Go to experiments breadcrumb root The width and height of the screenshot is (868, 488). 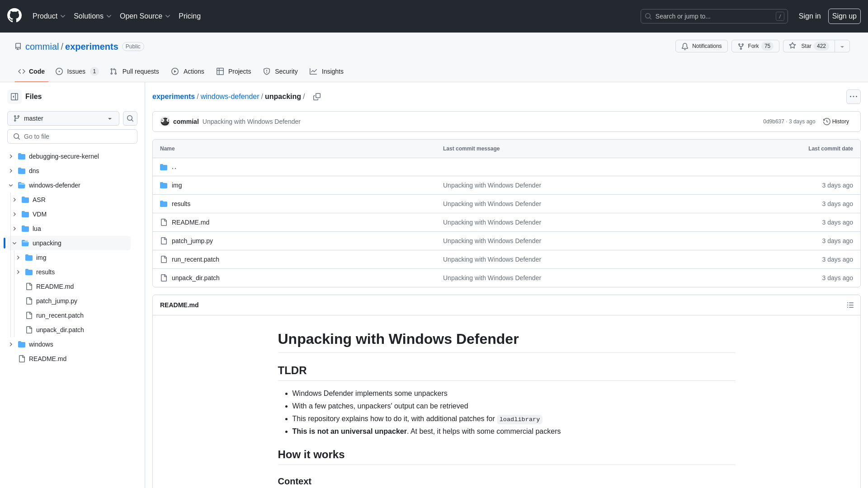pos(174,97)
